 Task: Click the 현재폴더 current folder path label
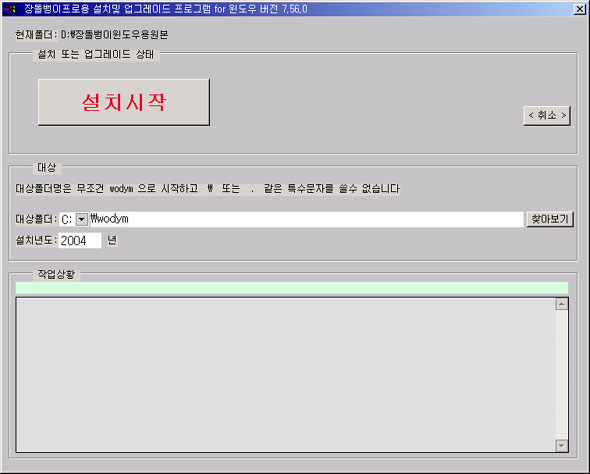point(91,35)
